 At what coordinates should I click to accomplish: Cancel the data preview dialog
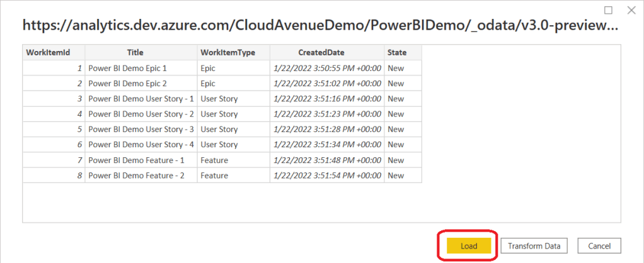pyautogui.click(x=599, y=245)
